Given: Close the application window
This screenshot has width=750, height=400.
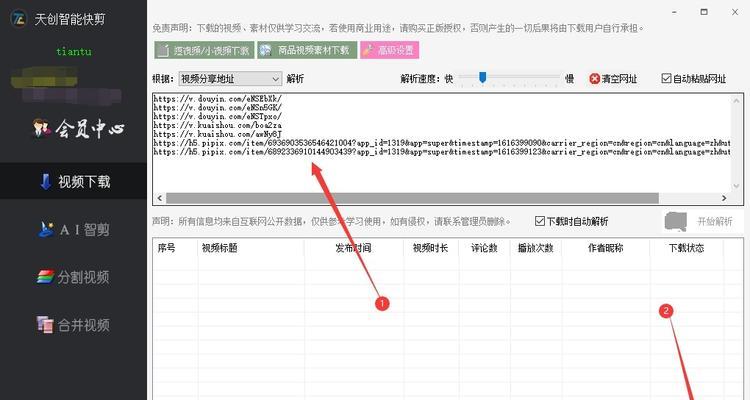Looking at the screenshot, I should tap(735, 12).
